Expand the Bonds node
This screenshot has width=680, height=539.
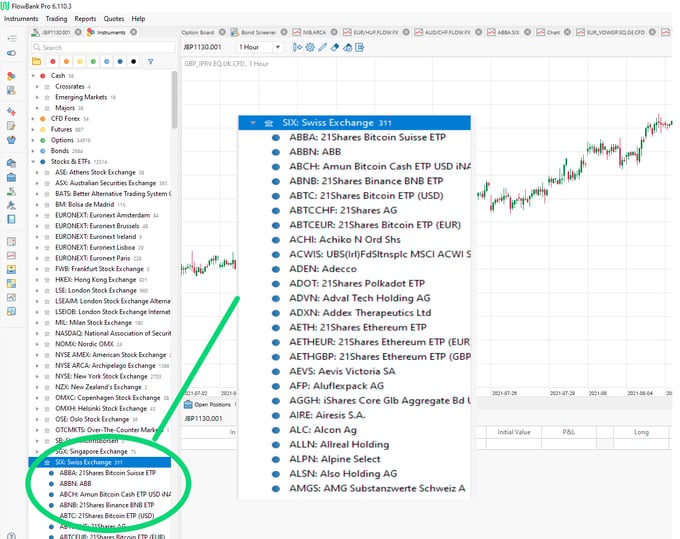(33, 151)
